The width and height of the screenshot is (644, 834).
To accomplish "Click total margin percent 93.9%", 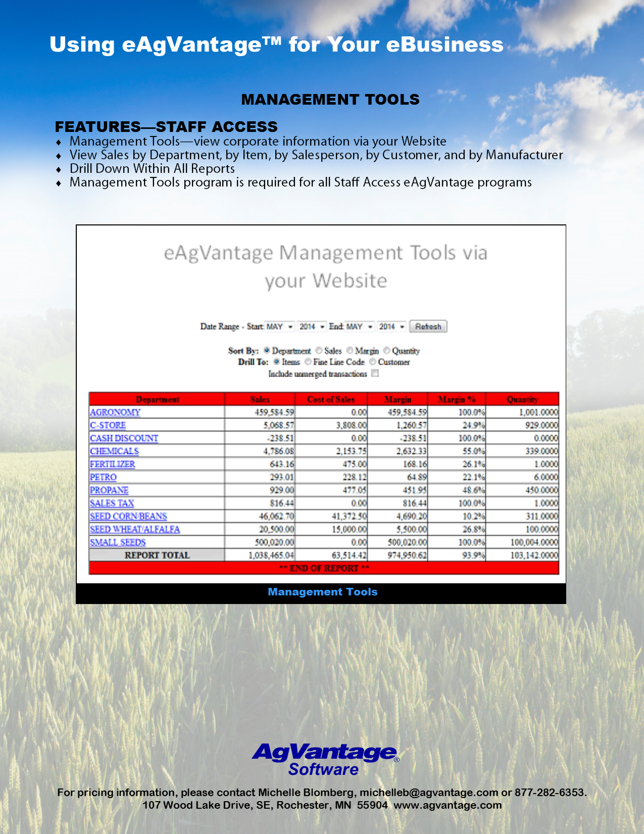I will (474, 555).
